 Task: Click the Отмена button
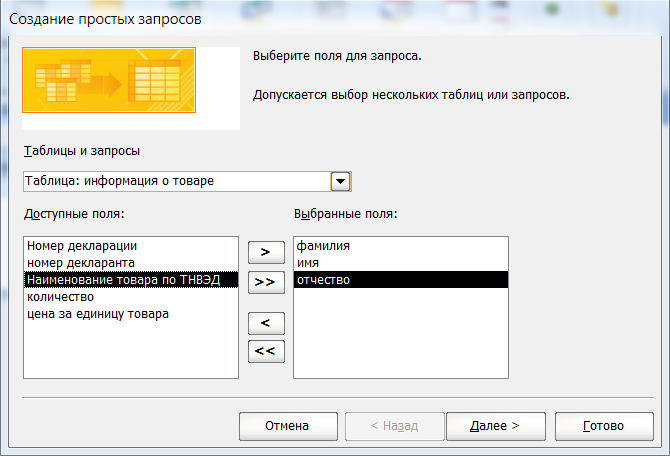click(x=288, y=426)
